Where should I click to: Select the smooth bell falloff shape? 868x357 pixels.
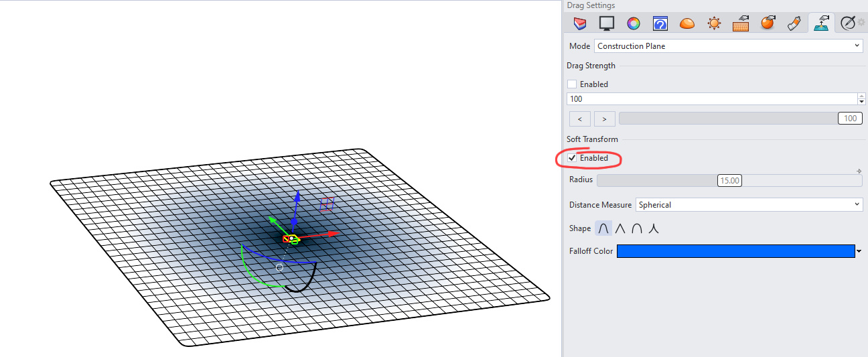click(x=603, y=228)
